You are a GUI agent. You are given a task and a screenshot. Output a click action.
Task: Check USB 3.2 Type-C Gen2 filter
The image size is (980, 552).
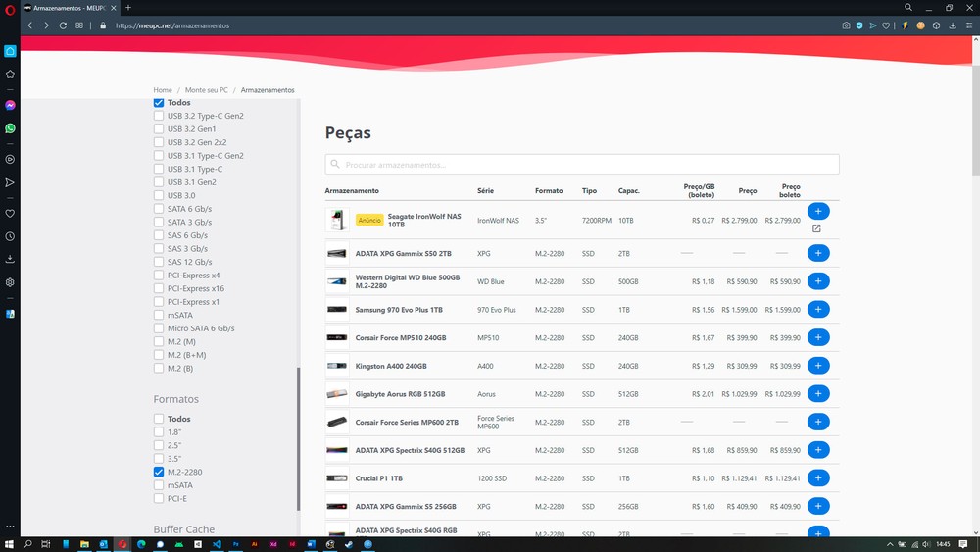click(159, 116)
